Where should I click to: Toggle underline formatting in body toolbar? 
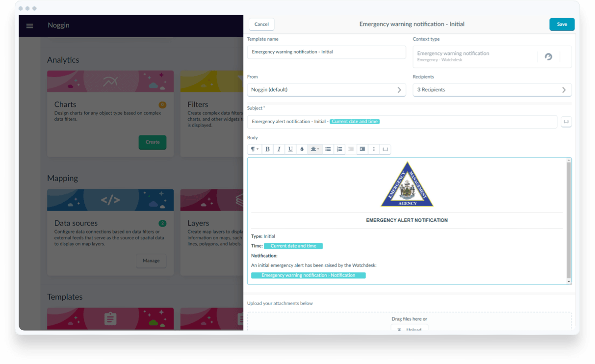[x=290, y=149]
